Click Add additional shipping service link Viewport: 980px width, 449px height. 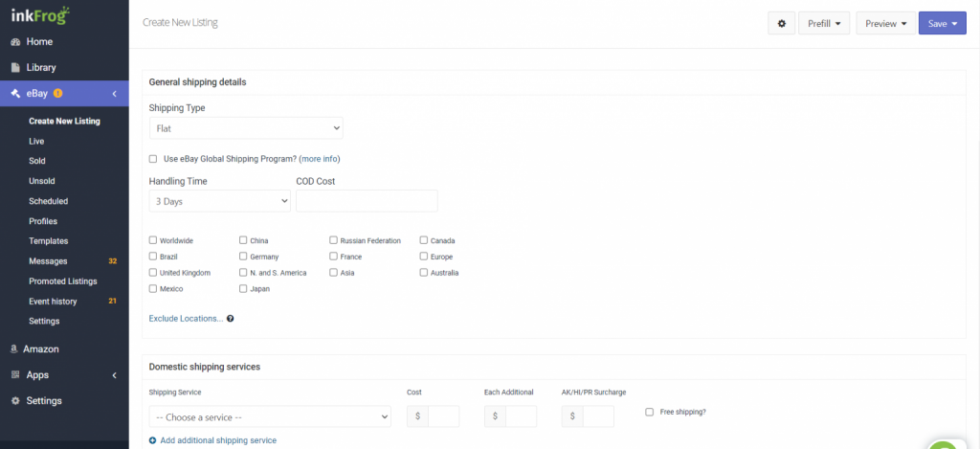pyautogui.click(x=218, y=440)
